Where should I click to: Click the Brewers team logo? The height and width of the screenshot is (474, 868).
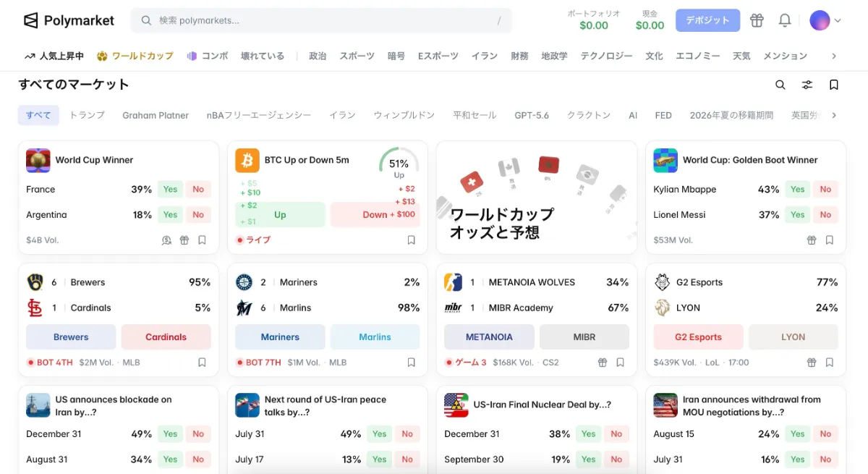(x=35, y=282)
